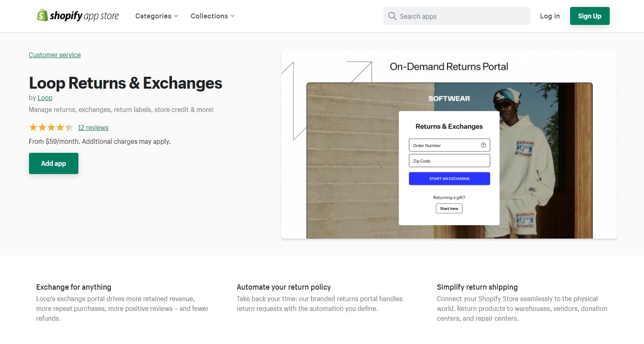Click the Sign Up button
Screen dimensions: 644x344
click(x=590, y=16)
